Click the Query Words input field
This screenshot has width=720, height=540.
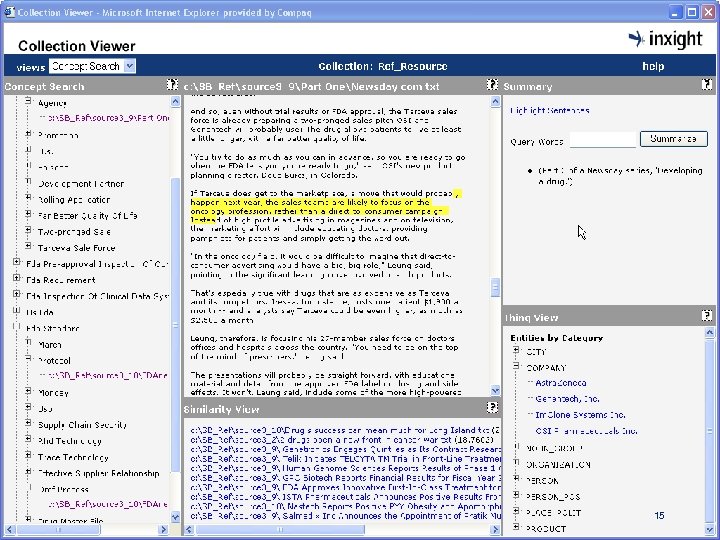(x=603, y=139)
